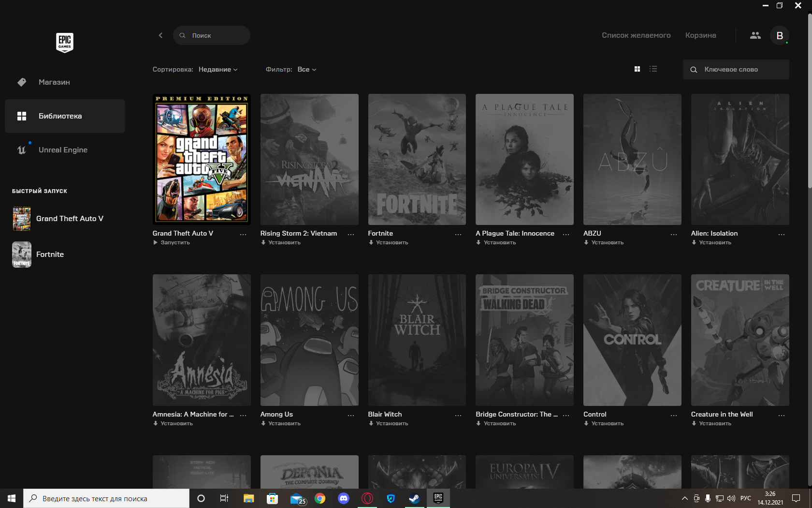
Task: Click Установить under Amnesia
Action: [173, 423]
